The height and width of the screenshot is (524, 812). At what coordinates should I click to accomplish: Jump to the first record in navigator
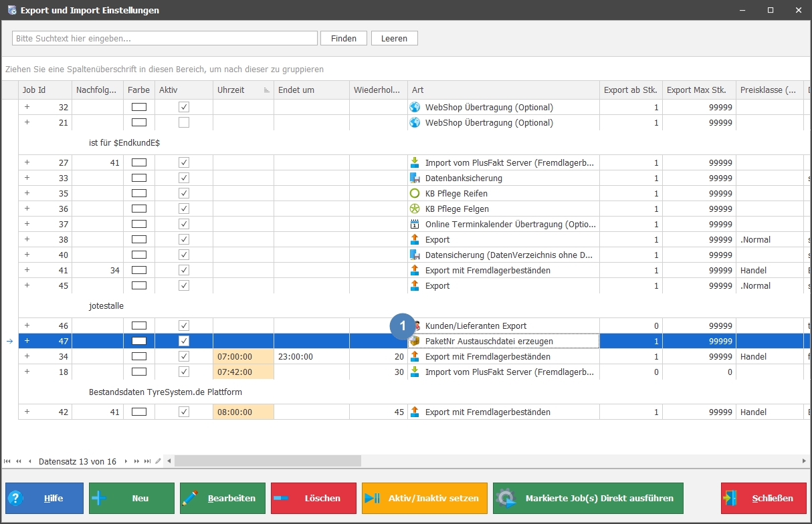tap(8, 461)
